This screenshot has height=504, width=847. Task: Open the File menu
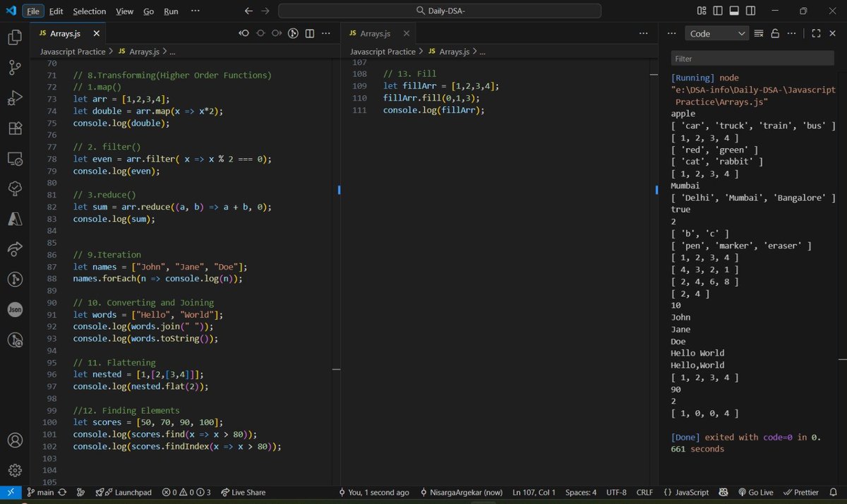point(32,11)
